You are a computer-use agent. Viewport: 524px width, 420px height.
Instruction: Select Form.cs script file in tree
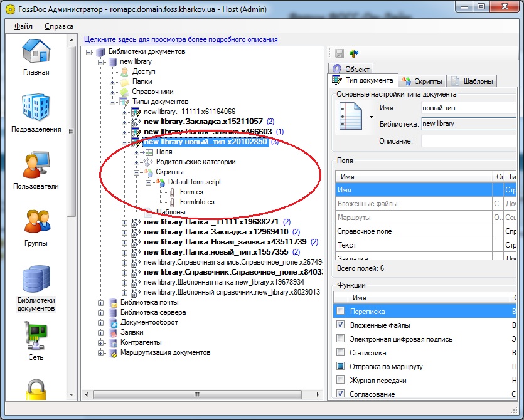(190, 192)
